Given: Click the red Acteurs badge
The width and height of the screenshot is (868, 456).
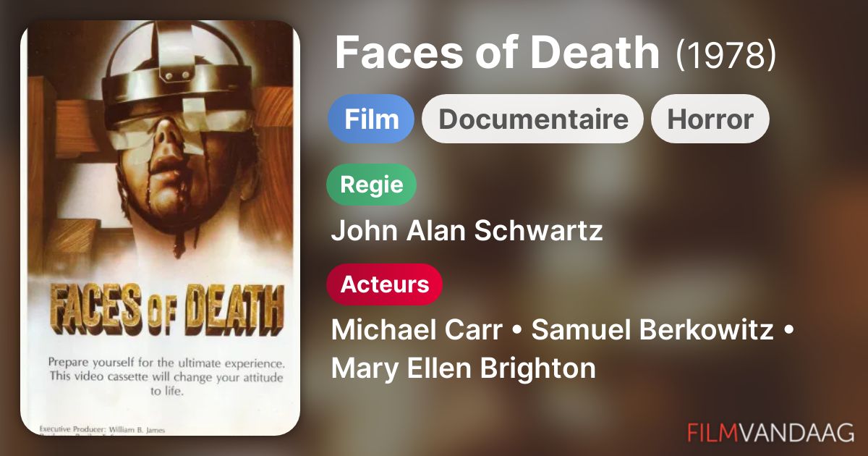Looking at the screenshot, I should click(385, 284).
